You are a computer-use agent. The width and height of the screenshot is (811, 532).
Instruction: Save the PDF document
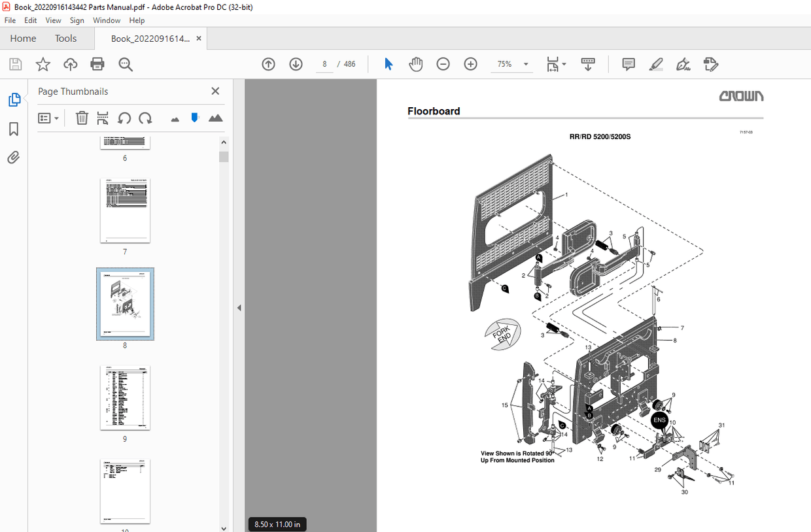pos(15,64)
